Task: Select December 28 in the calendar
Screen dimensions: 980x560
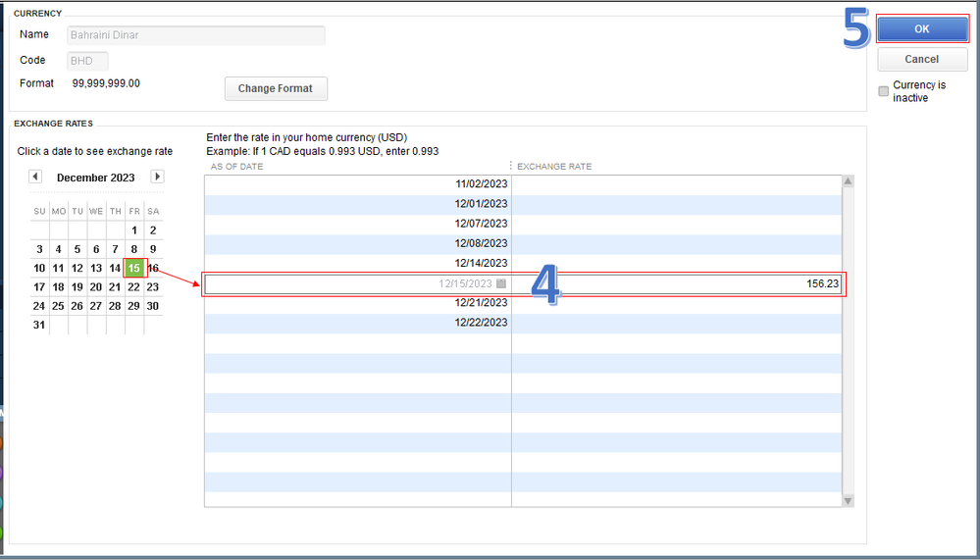Action: point(115,306)
